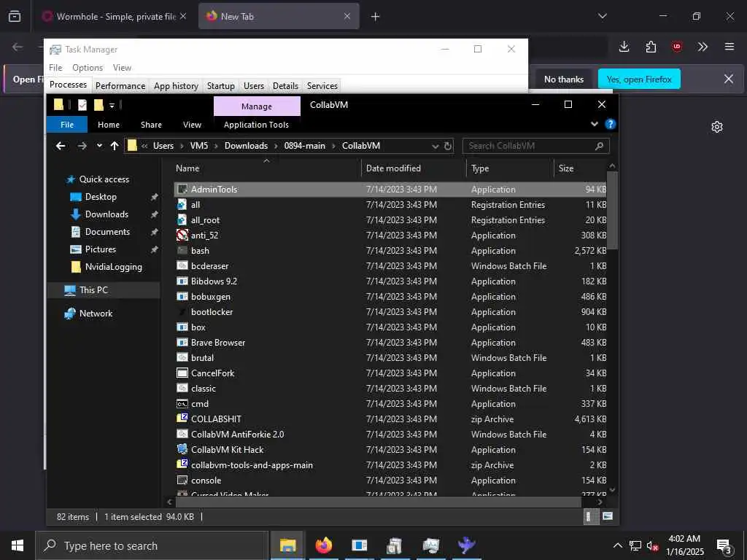List all Firefox tabs dropdown
This screenshot has width=747, height=560.
click(x=602, y=16)
